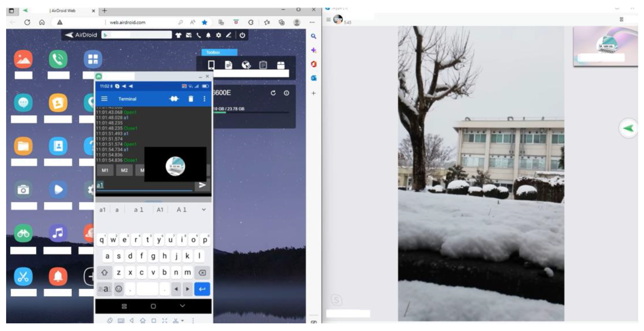Open the blue scissors Screenshot app icon
Viewport: 644px width, 331px height.
[23, 277]
